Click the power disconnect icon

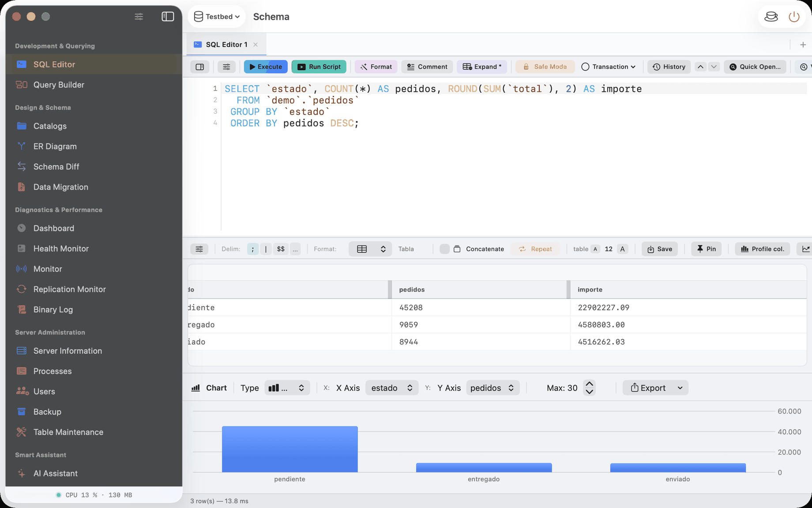click(x=794, y=16)
